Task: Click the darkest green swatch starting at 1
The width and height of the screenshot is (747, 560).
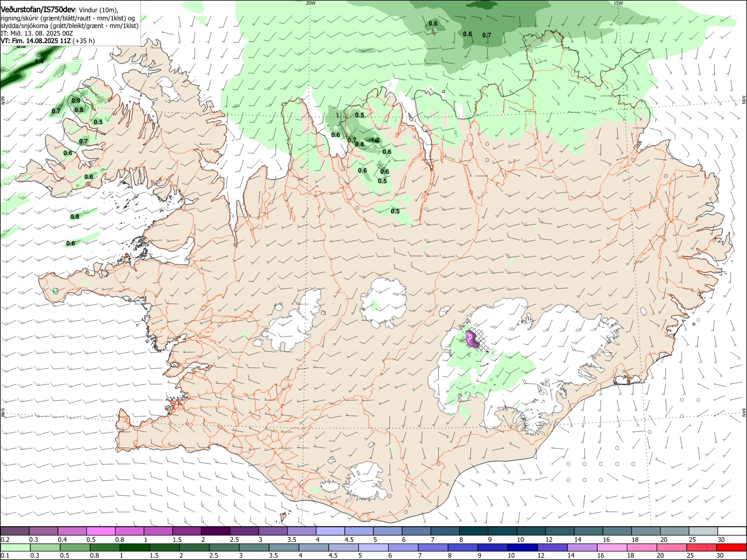Action: [134, 547]
